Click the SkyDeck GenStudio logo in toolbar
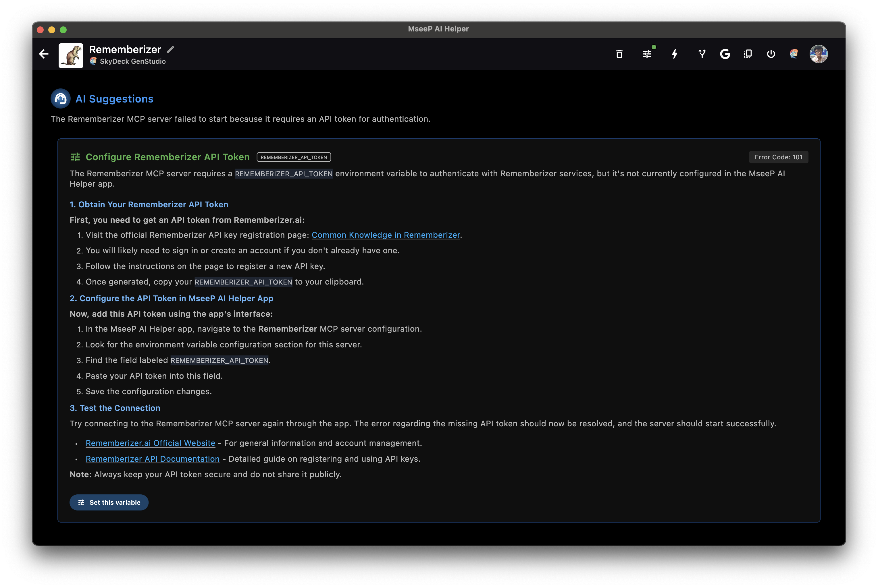Image resolution: width=878 pixels, height=588 pixels. (x=794, y=54)
